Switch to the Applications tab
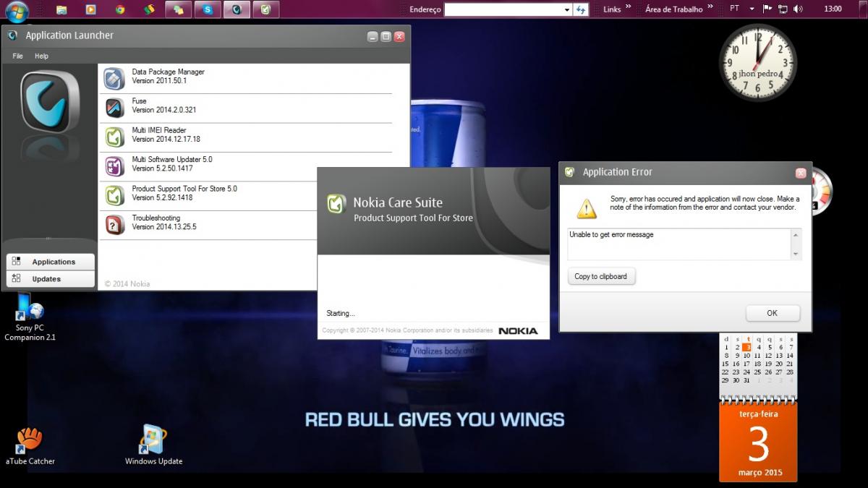 [51, 262]
